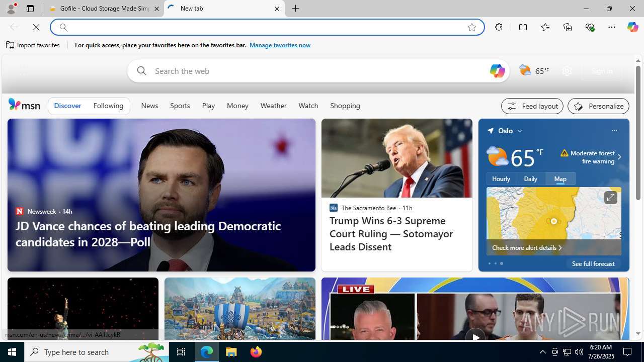This screenshot has width=644, height=362.
Task: Open weather 65°F widget in header
Action: [x=534, y=71]
